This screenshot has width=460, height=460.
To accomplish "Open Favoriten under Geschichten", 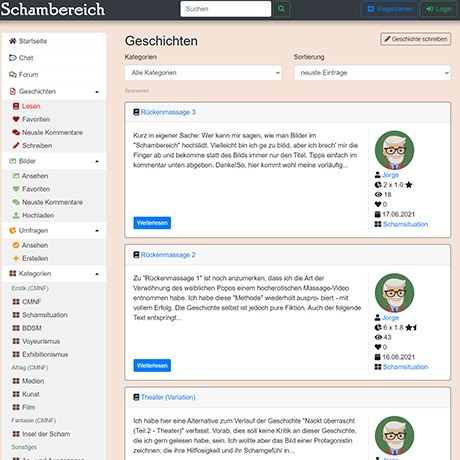I will 31,119.
